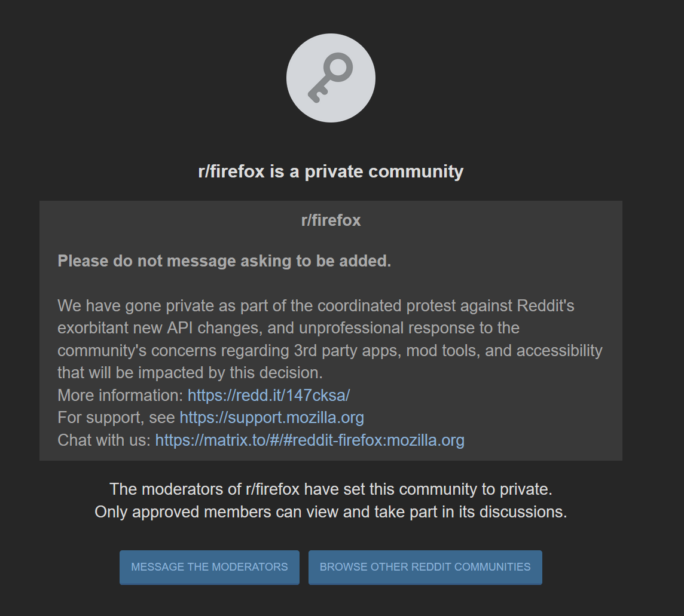Select the bold "Please do not message" notice
Screen dimensions: 684x616
pos(224,261)
